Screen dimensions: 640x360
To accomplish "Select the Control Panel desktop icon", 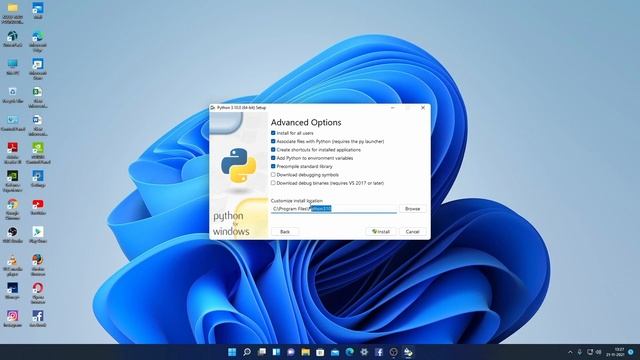I will click(x=13, y=124).
